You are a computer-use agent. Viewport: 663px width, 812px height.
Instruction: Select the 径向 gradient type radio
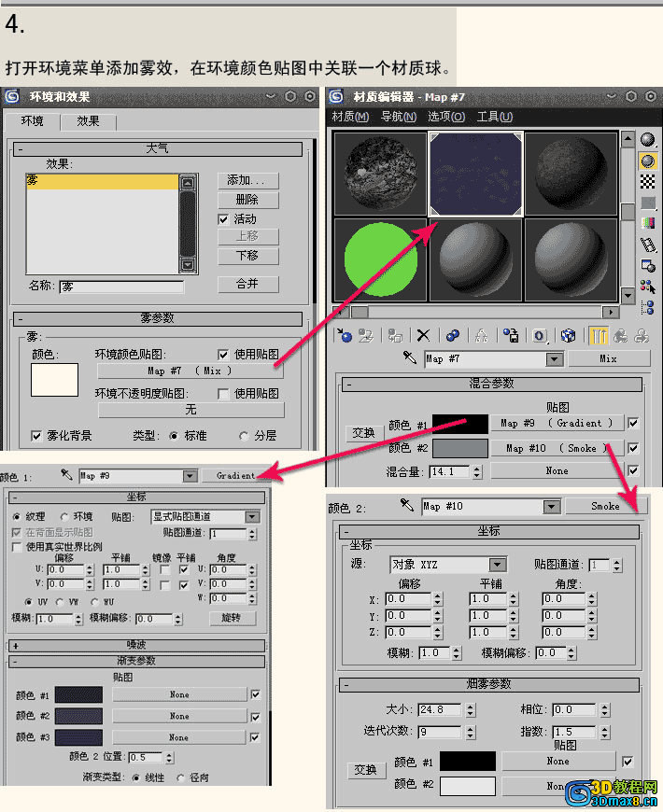click(181, 777)
